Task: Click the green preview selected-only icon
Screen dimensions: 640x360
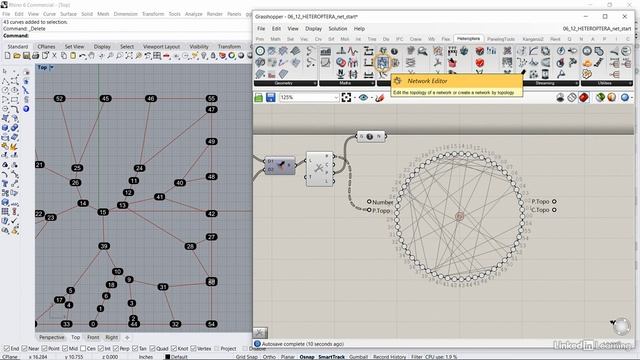Action: pos(600,98)
